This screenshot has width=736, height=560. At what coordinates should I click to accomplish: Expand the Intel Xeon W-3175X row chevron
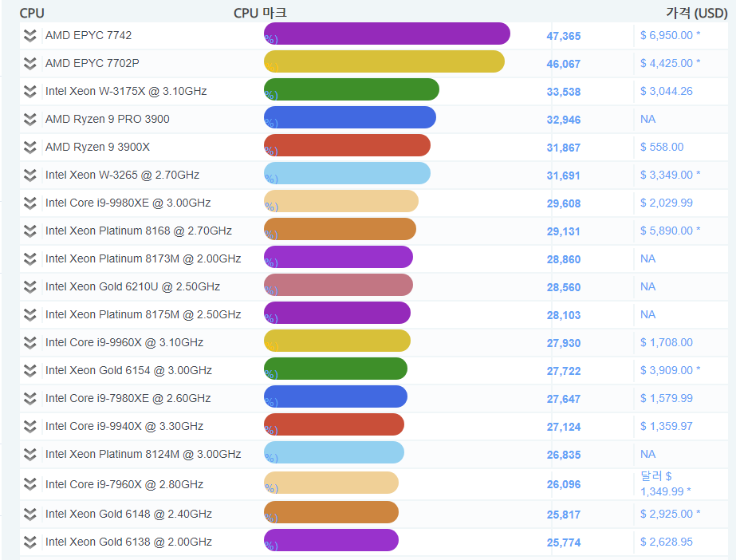coord(30,92)
